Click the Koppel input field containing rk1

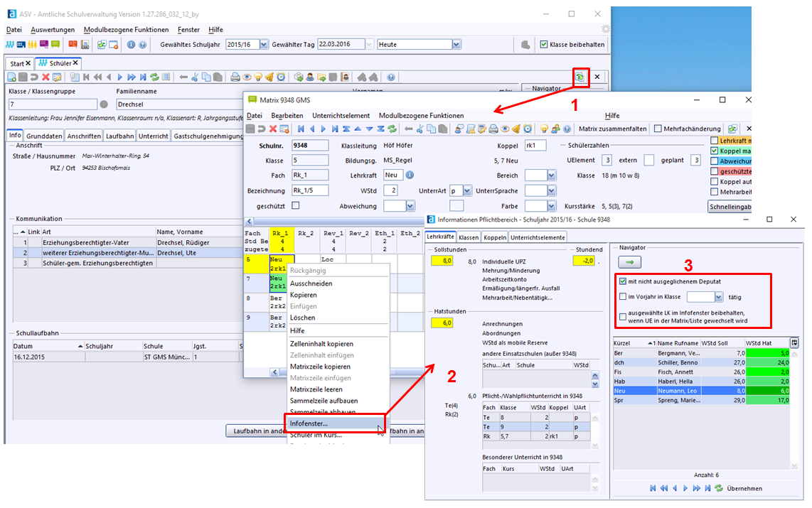(x=535, y=146)
